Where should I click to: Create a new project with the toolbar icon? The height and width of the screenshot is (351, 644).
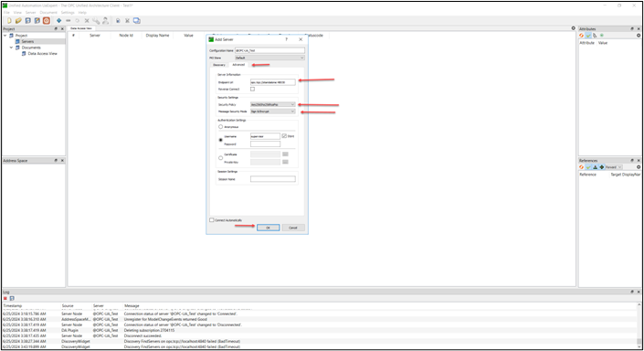point(9,20)
